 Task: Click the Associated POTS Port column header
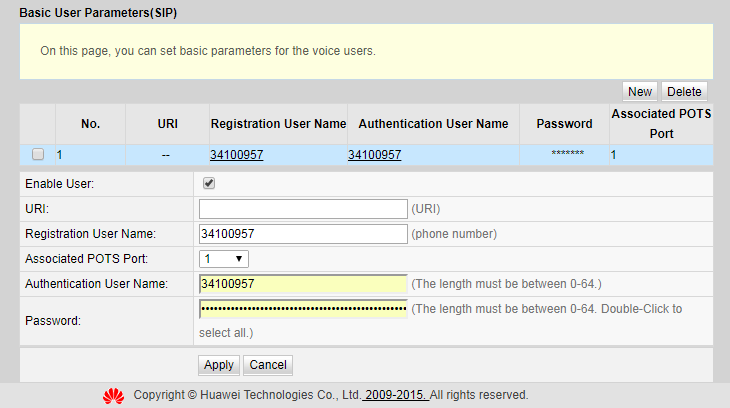661,124
